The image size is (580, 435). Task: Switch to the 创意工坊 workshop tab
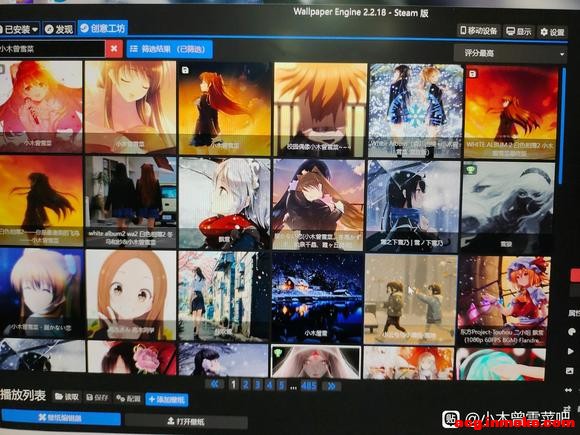(103, 28)
